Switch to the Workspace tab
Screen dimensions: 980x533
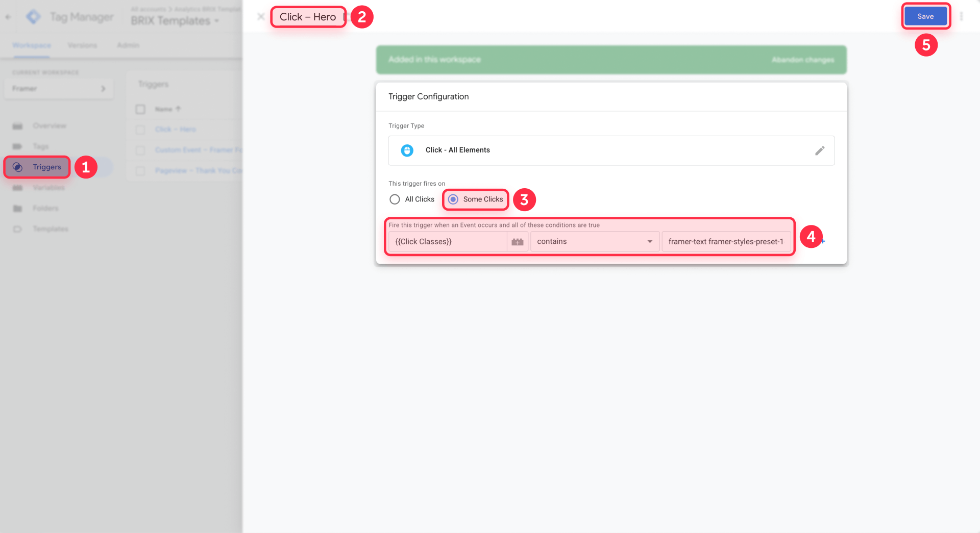click(32, 45)
